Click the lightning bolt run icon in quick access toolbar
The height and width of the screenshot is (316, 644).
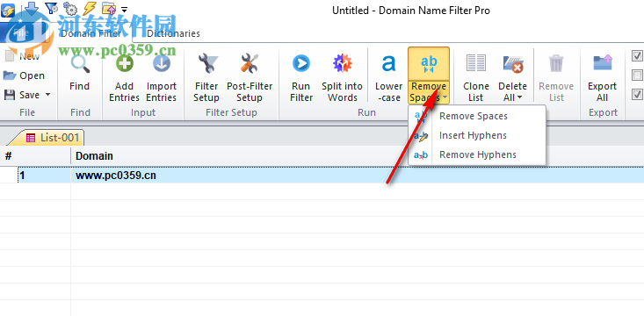coord(89,8)
